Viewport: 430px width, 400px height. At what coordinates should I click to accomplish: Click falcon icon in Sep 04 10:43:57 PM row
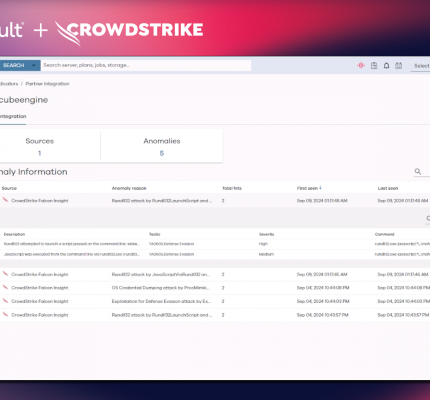point(5,315)
